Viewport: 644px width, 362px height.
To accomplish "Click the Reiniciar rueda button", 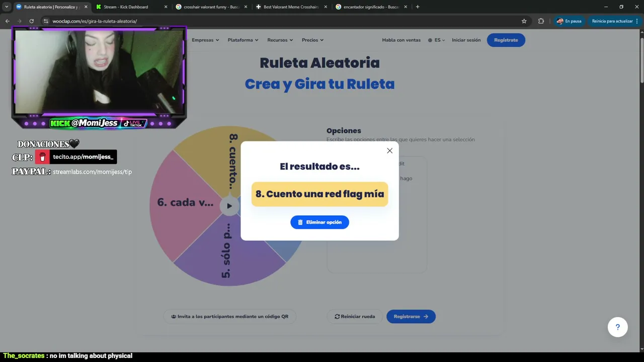I will pos(355,317).
